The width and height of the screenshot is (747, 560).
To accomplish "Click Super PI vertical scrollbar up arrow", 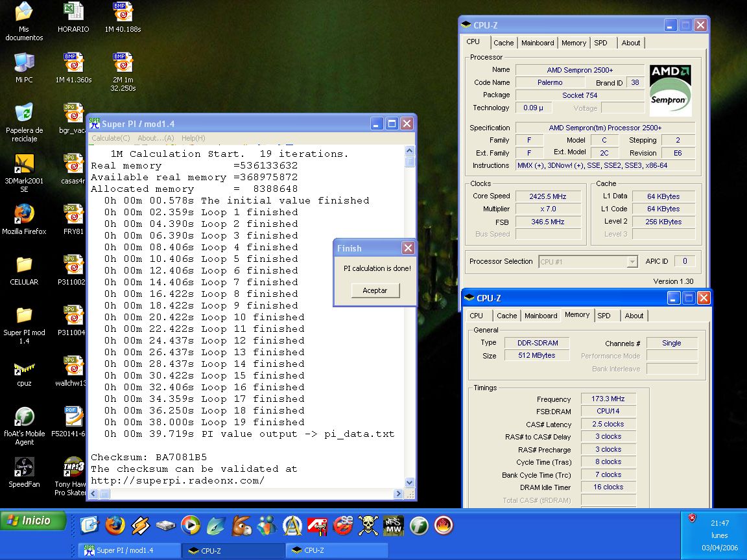I will (410, 150).
